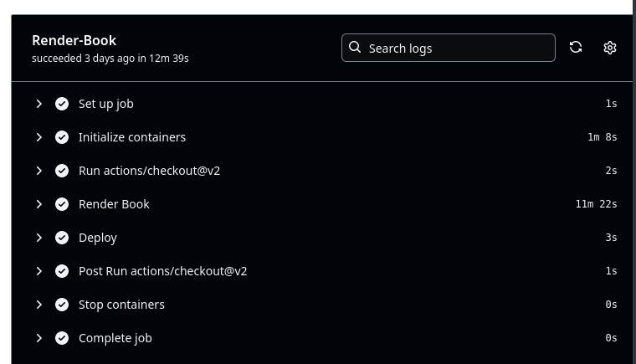This screenshot has width=636, height=364.
Task: Click the 11m 22s duration for Render Book
Action: click(596, 204)
